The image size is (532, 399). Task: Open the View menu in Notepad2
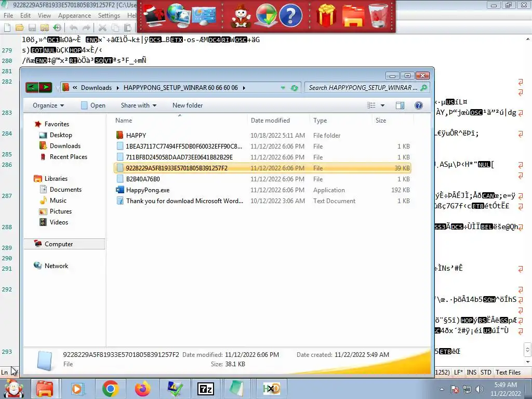[x=44, y=16]
